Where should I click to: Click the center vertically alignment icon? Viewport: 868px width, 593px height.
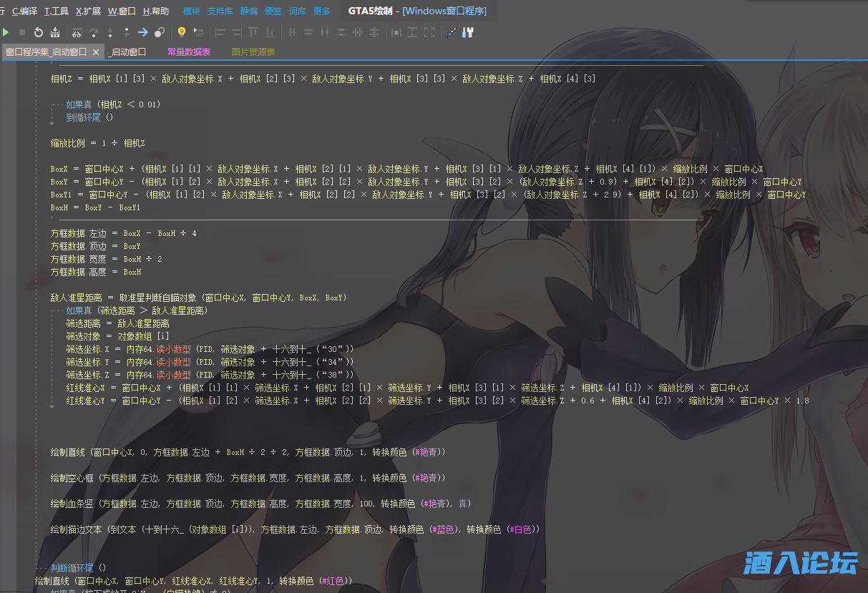[x=308, y=32]
